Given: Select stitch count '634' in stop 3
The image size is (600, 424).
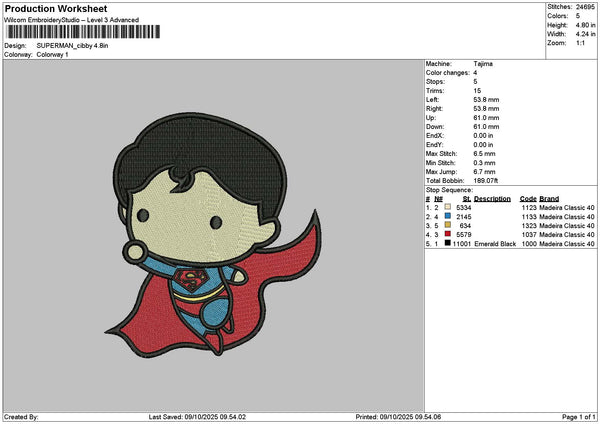Looking at the screenshot, I should 466,226.
